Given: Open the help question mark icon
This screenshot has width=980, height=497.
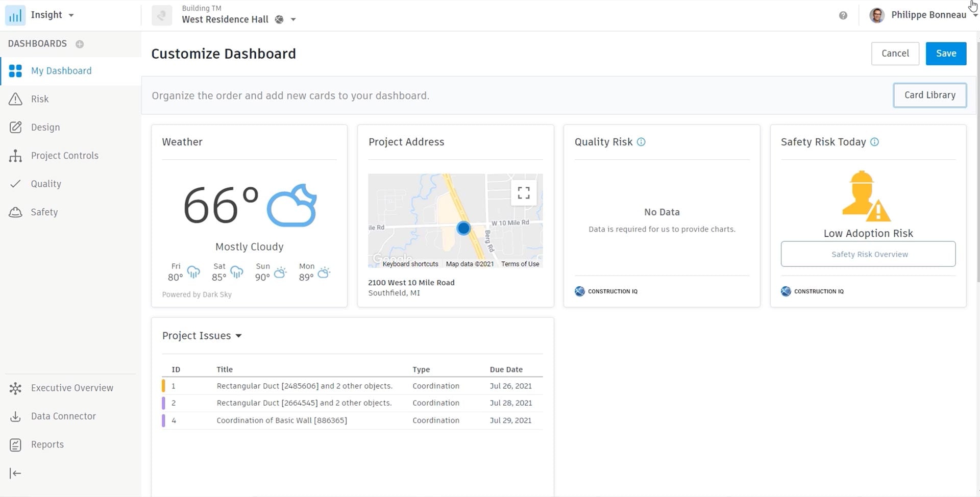Looking at the screenshot, I should click(843, 15).
